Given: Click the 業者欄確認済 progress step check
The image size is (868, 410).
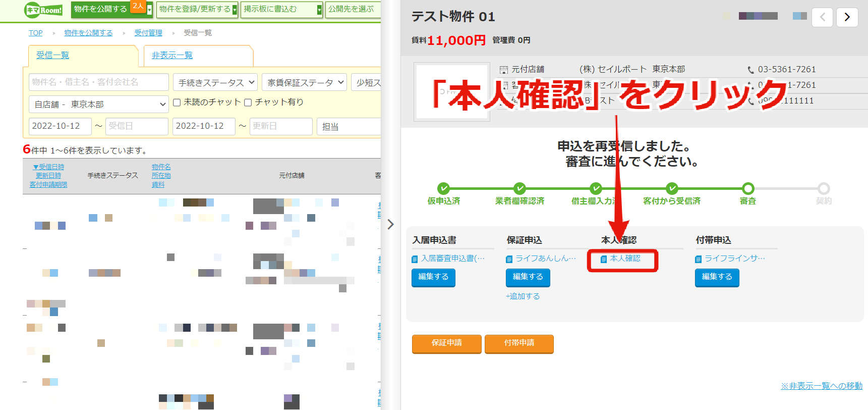Looking at the screenshot, I should tap(519, 188).
